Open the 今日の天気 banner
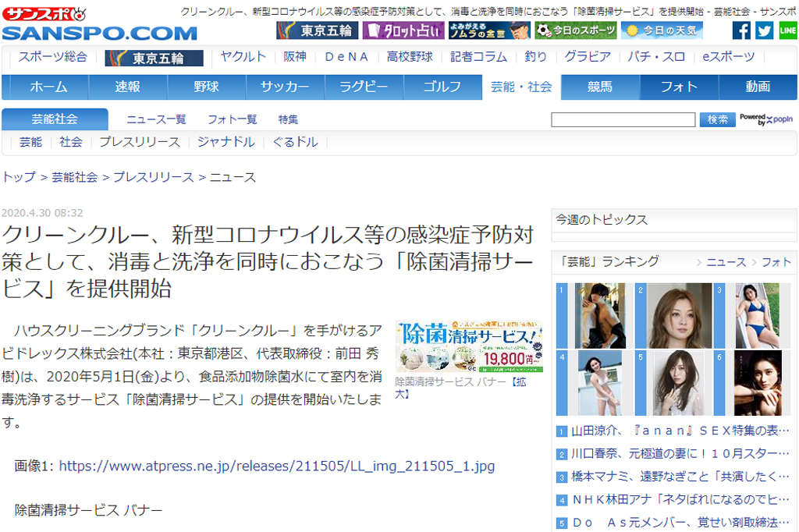 click(x=662, y=30)
